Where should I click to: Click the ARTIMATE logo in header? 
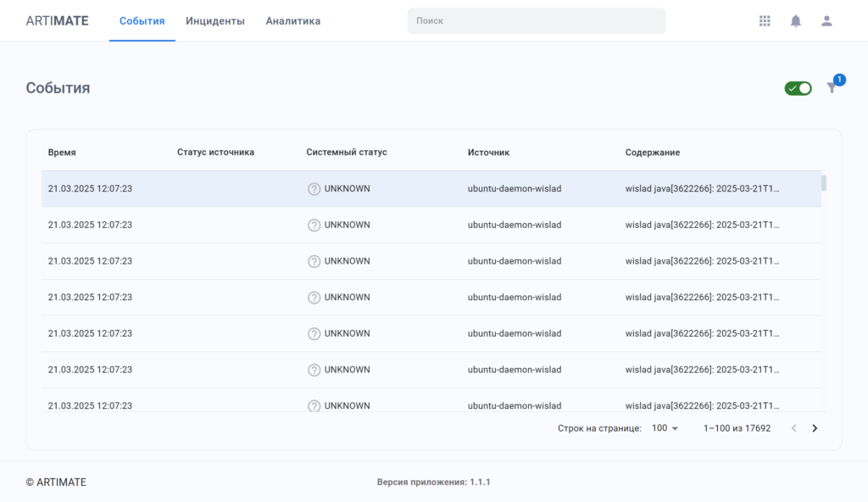[x=57, y=21]
